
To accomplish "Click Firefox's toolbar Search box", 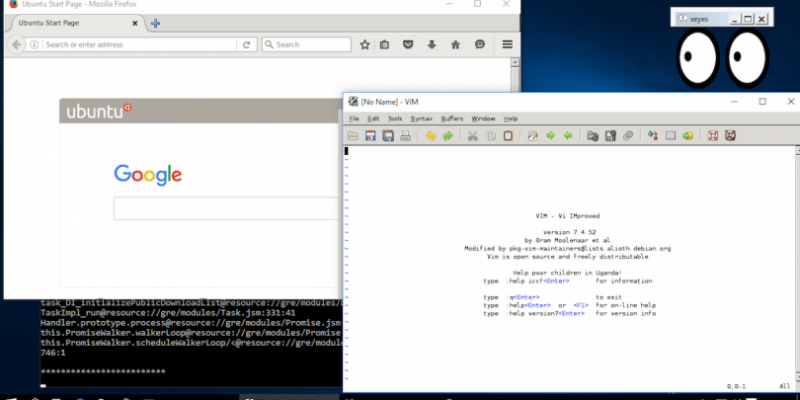I will (x=307, y=45).
